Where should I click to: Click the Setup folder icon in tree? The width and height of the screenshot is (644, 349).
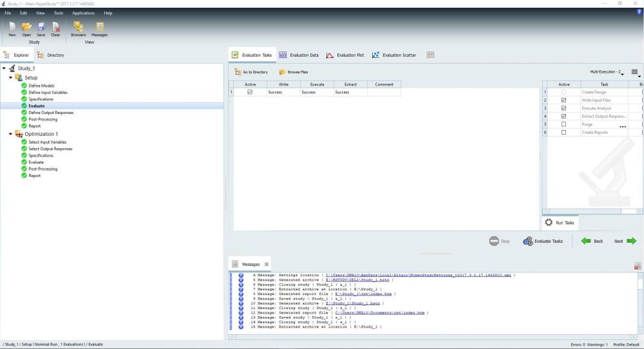coord(19,77)
